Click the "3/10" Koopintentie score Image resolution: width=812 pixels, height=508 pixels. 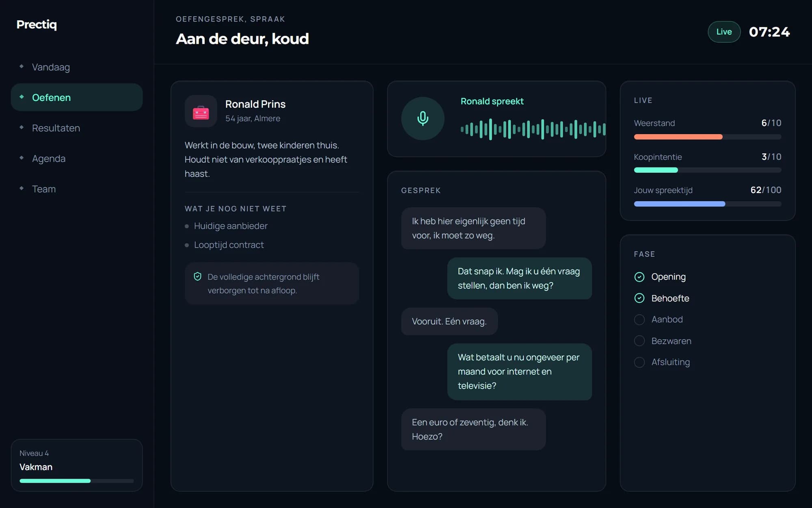pyautogui.click(x=771, y=156)
